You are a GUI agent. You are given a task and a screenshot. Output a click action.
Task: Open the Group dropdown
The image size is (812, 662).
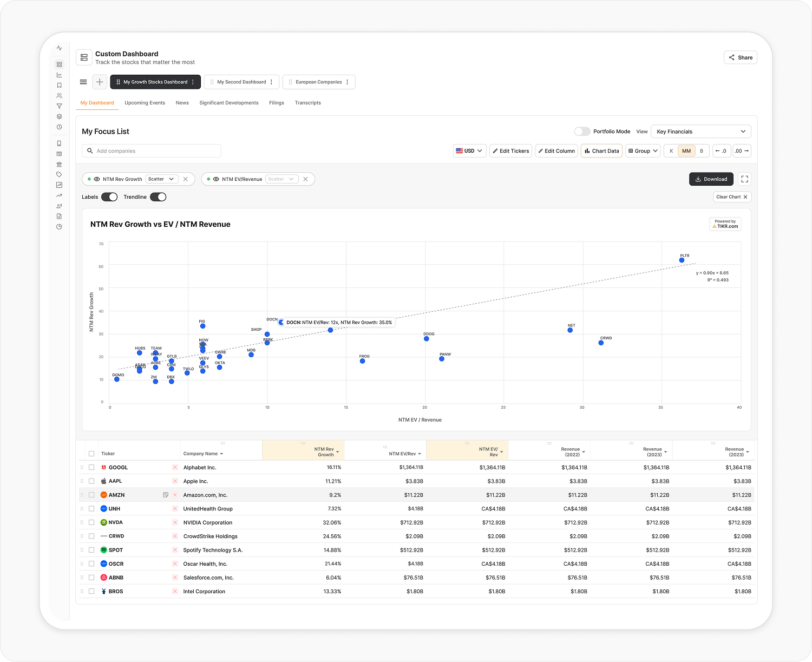[x=643, y=151]
